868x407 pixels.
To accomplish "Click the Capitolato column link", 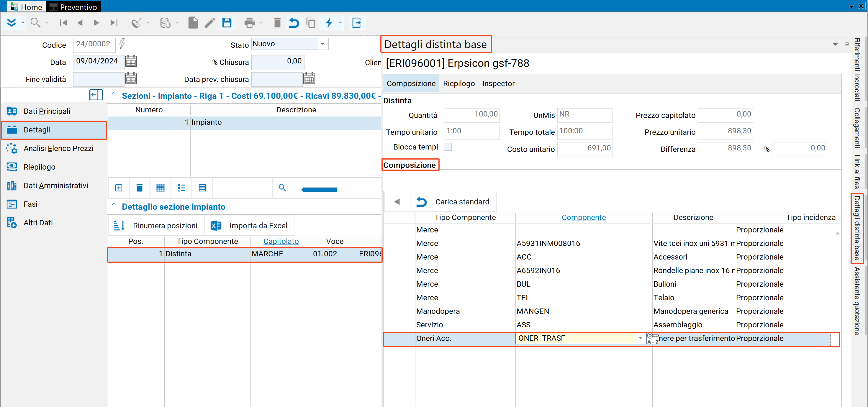I will point(281,241).
